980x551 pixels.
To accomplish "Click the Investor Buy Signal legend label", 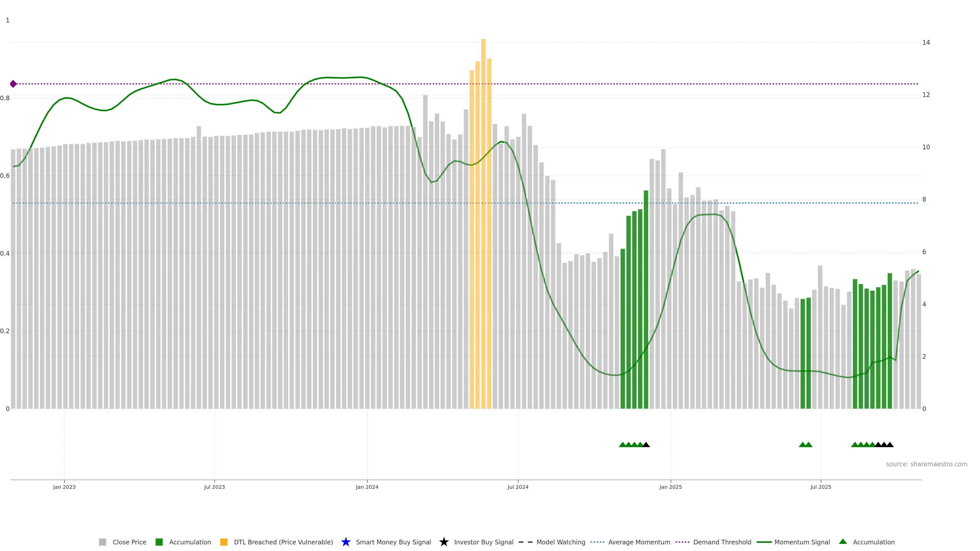I will point(484,542).
